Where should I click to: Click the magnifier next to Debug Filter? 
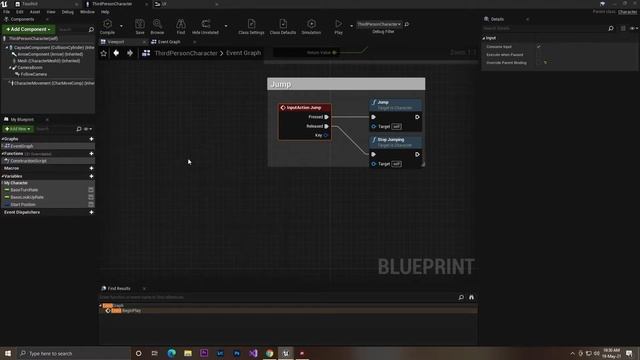coord(407,24)
